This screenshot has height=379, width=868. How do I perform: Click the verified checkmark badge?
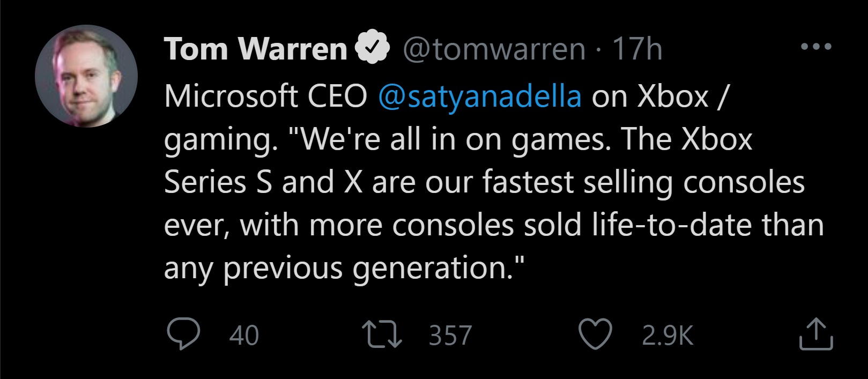[372, 49]
